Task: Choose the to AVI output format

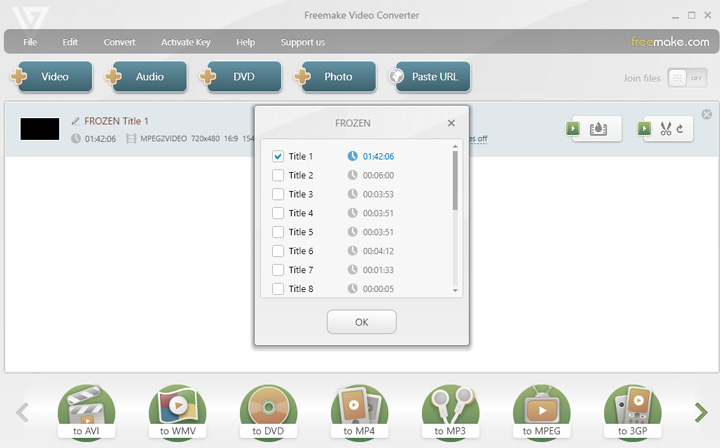Action: coord(86,412)
